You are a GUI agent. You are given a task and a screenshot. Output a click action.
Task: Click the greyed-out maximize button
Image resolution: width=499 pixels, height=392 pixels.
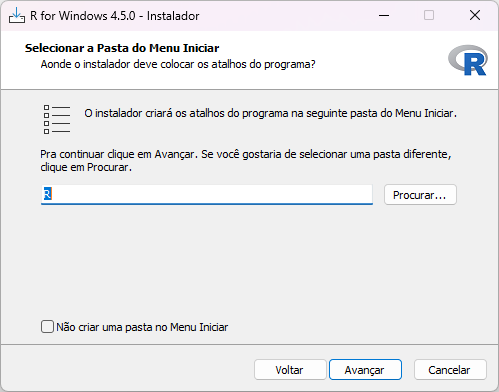(x=429, y=15)
